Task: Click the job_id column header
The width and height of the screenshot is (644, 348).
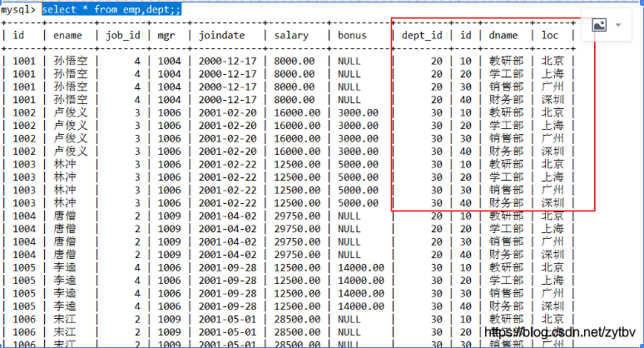Action: 123,35
